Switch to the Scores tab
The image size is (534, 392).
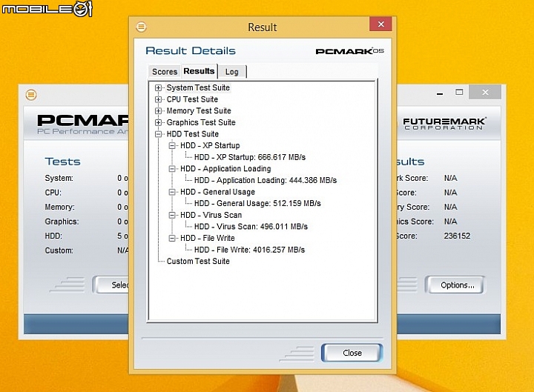[x=165, y=72]
